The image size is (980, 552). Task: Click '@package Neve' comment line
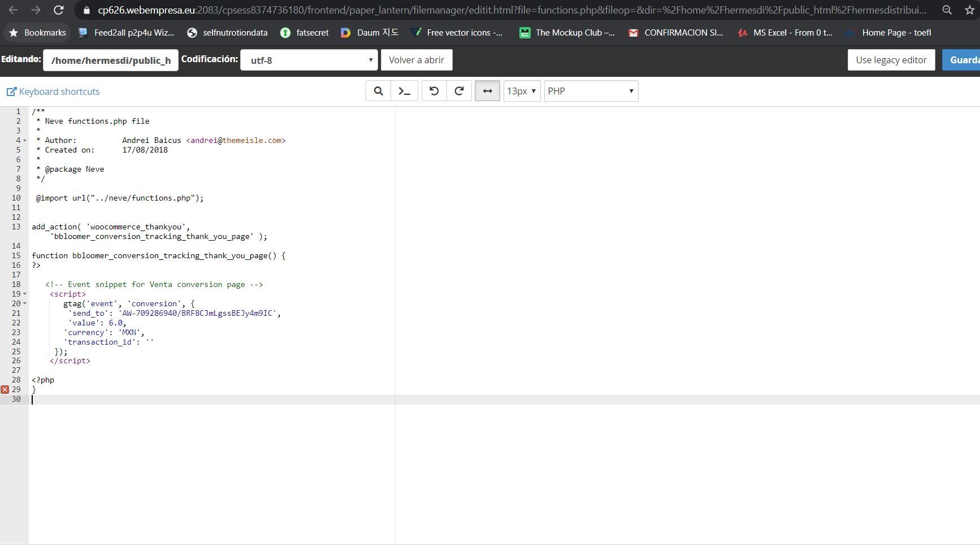click(70, 169)
